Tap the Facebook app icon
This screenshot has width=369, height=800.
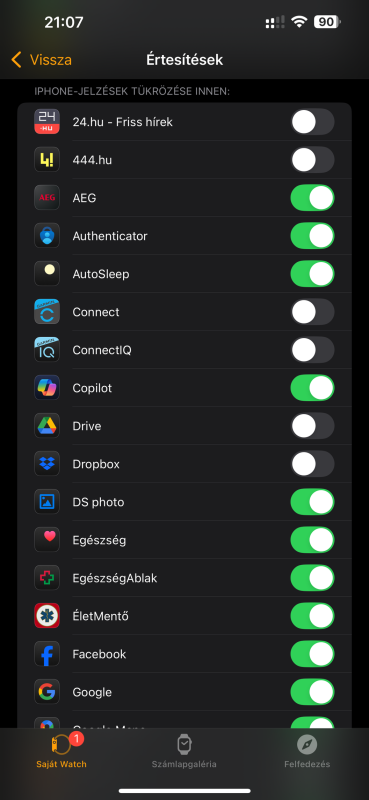point(47,654)
